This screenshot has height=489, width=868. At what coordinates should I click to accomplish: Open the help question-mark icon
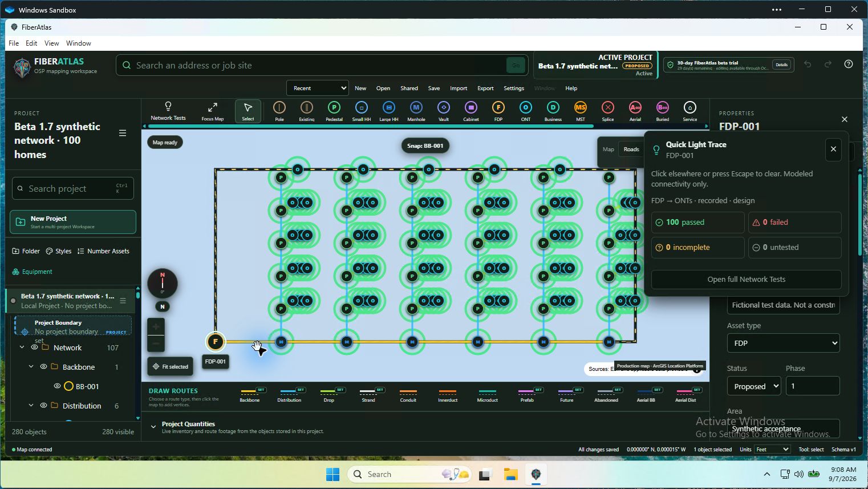(x=849, y=64)
